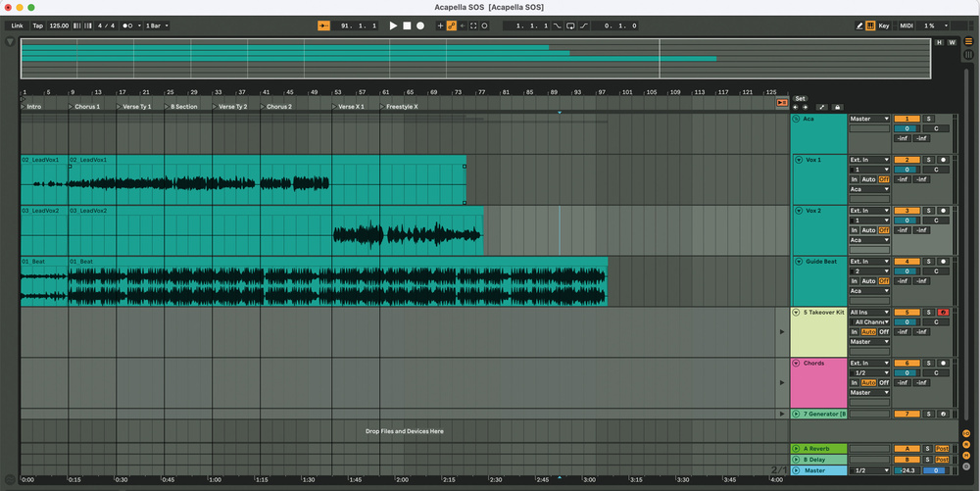Jump to the B Section locator
Viewport: 980px width, 491px height.
click(x=181, y=107)
